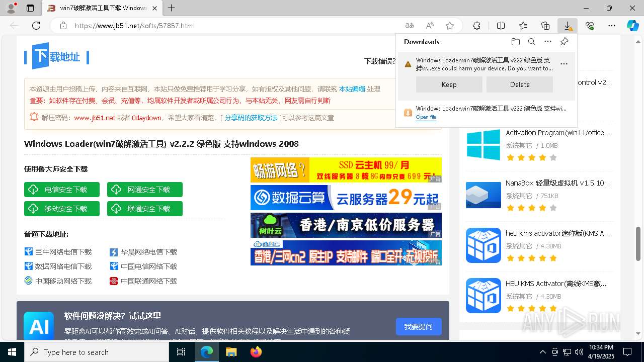The width and height of the screenshot is (644, 362).
Task: Open the translate page icon
Action: coord(410,26)
